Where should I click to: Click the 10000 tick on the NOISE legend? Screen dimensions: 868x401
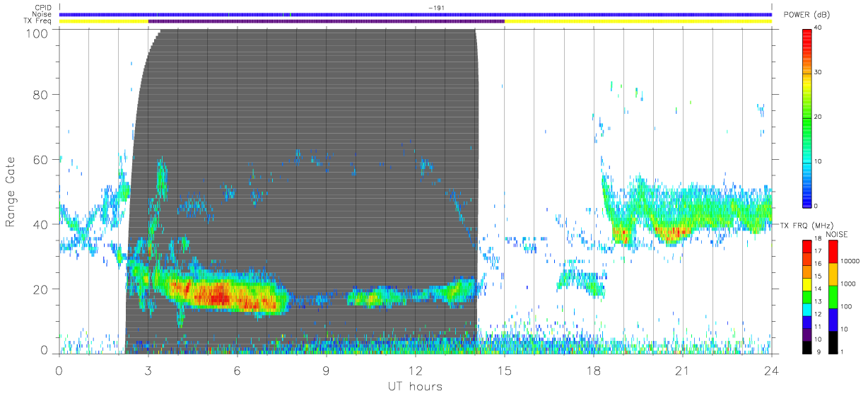point(851,262)
